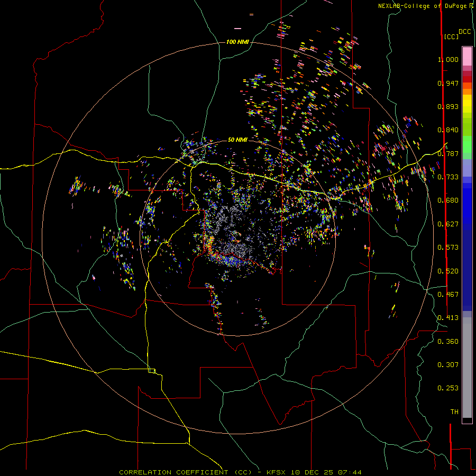
Task: Click the 50 NMI range ring label
Action: (237, 140)
